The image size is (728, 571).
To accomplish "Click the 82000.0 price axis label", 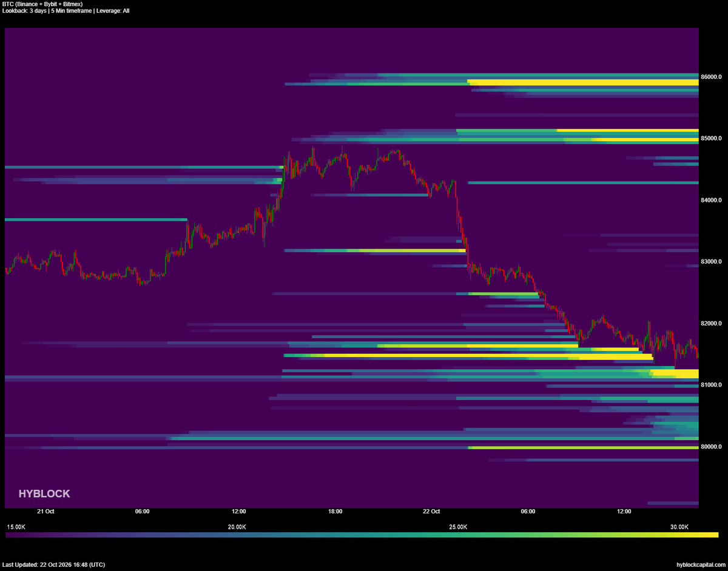I will (x=711, y=324).
